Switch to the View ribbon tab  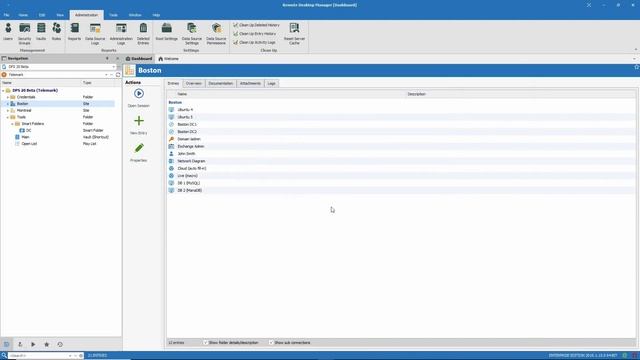tap(60, 15)
